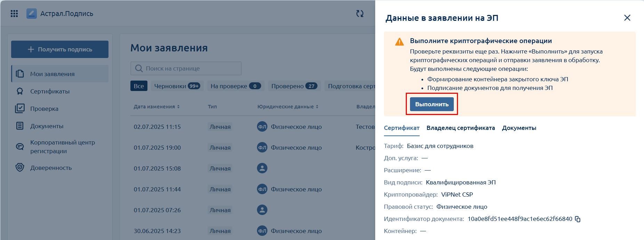Open Корпоративный центр регистрации section
This screenshot has width=644, height=240.
click(60, 147)
